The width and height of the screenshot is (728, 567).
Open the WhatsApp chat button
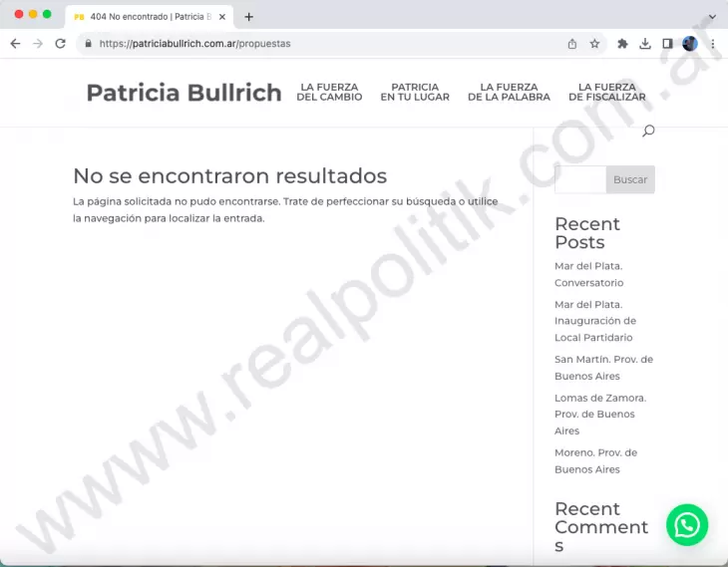[687, 525]
